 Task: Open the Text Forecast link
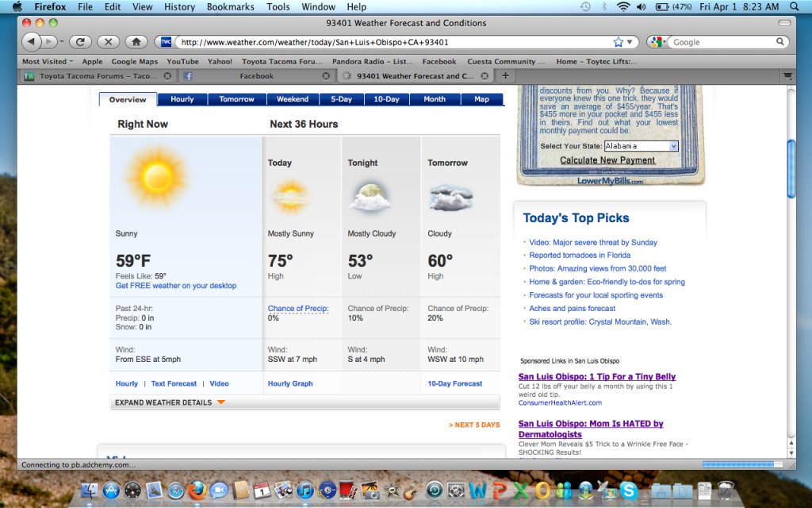tap(174, 383)
